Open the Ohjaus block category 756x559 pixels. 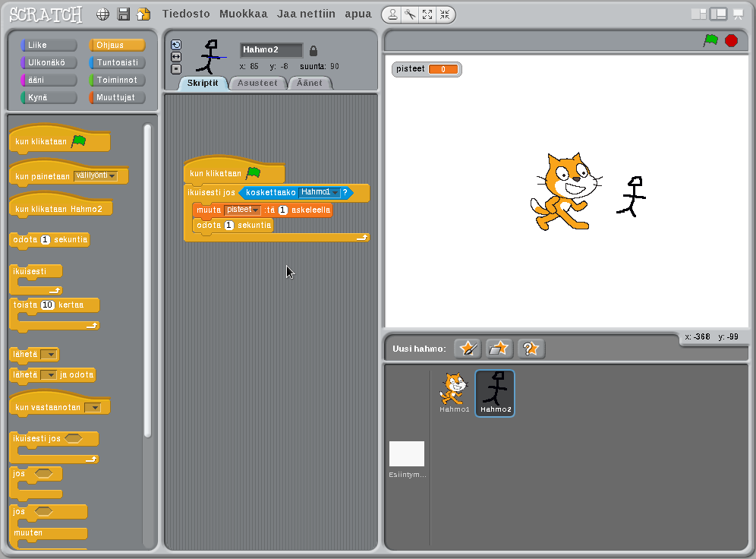click(x=117, y=45)
